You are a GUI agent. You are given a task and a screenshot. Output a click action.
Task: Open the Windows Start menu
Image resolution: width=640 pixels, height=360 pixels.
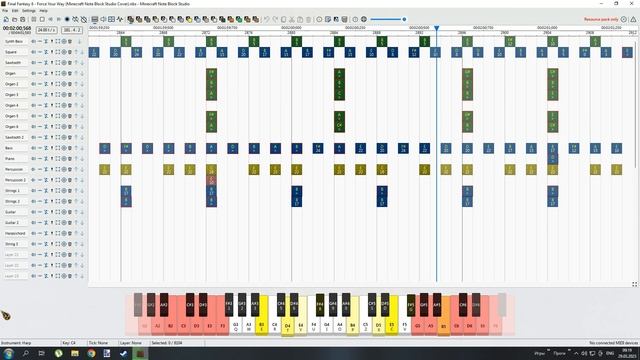(8, 353)
